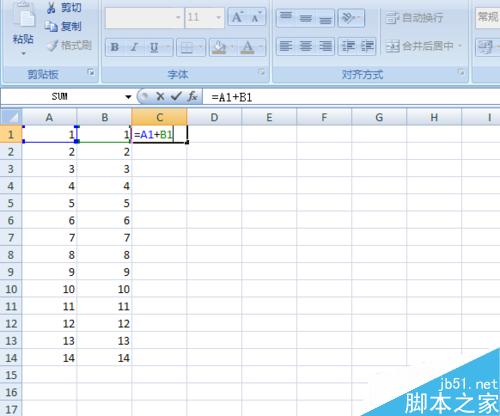The width and height of the screenshot is (500, 416).
Task: Select row 10 header
Action: [11, 289]
